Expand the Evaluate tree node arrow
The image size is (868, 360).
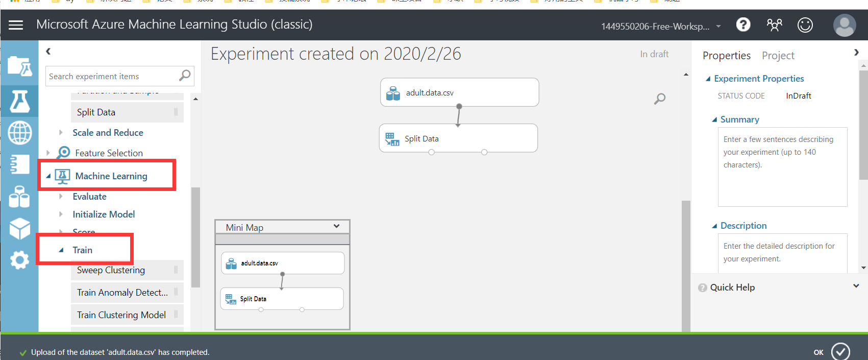(61, 196)
